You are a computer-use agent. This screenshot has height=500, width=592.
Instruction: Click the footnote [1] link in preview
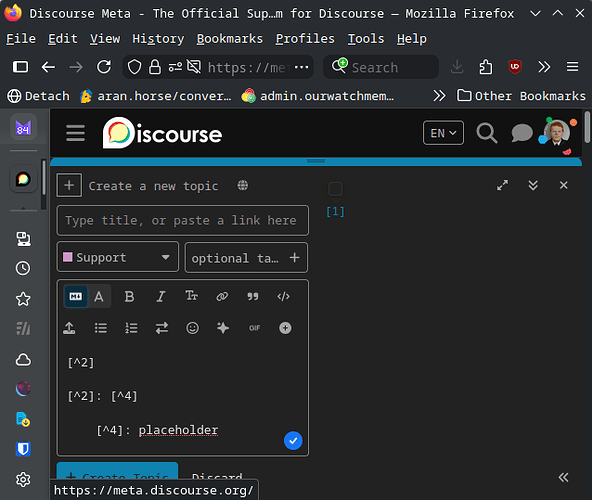tap(335, 211)
